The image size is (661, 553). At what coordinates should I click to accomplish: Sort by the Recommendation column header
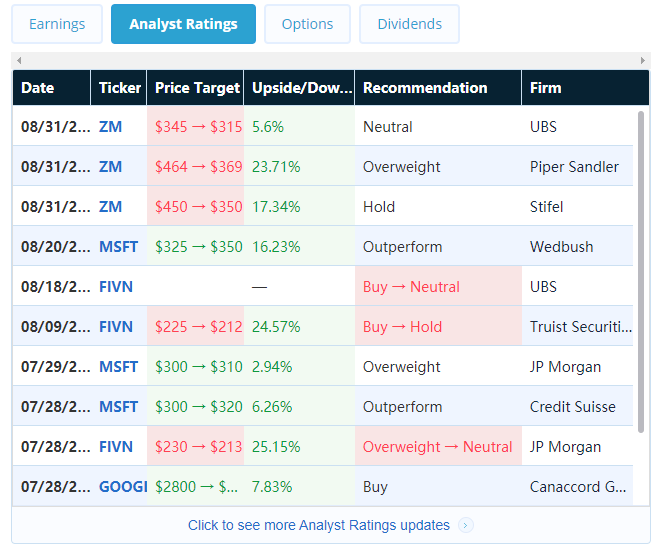click(x=425, y=88)
